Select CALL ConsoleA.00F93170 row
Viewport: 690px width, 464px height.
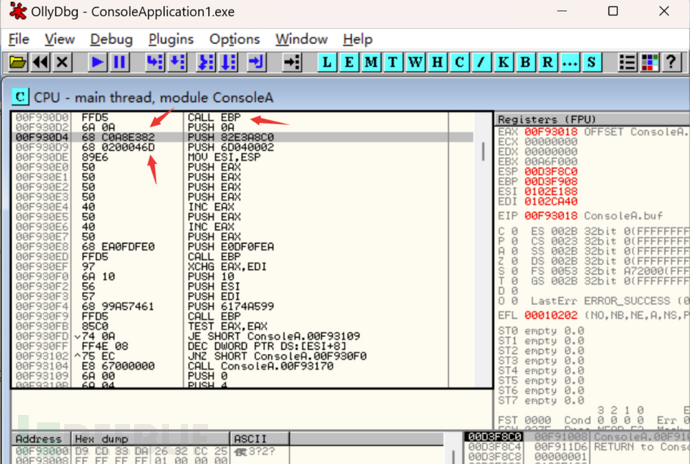[242, 366]
